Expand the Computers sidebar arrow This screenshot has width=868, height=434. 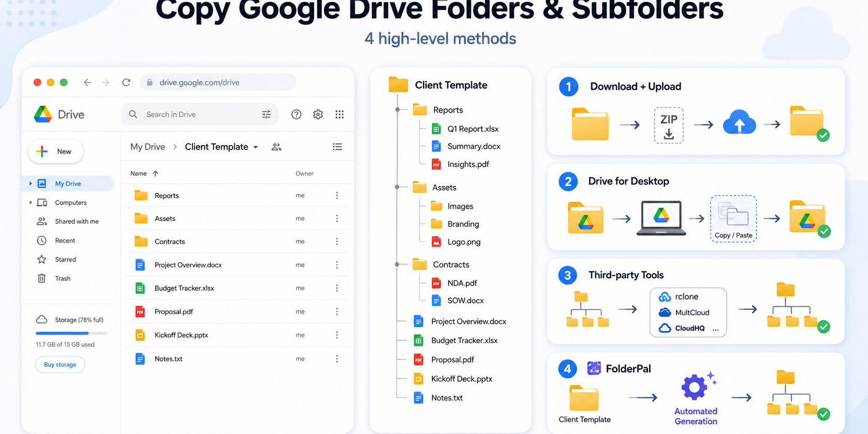tap(31, 202)
